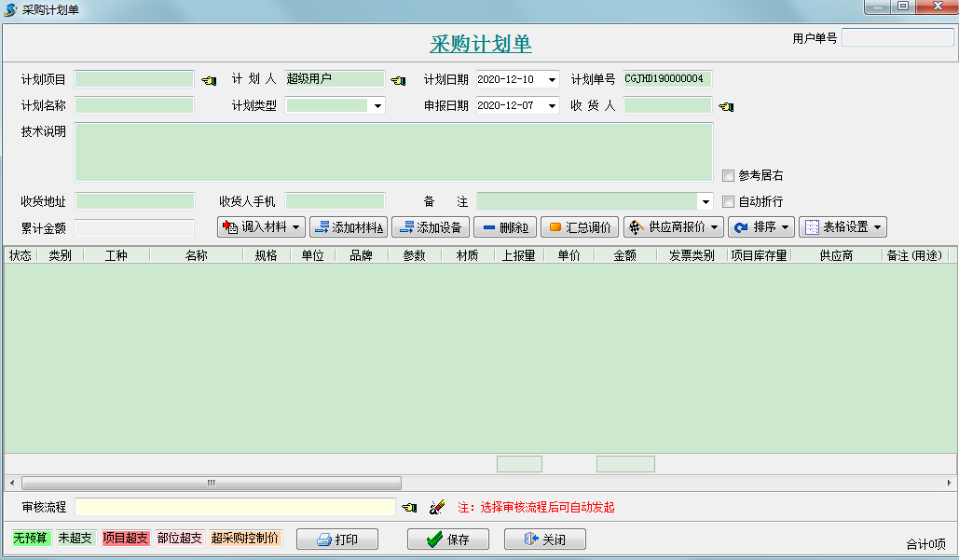
Task: Expand the 计划类型 dropdown list
Action: (x=377, y=105)
